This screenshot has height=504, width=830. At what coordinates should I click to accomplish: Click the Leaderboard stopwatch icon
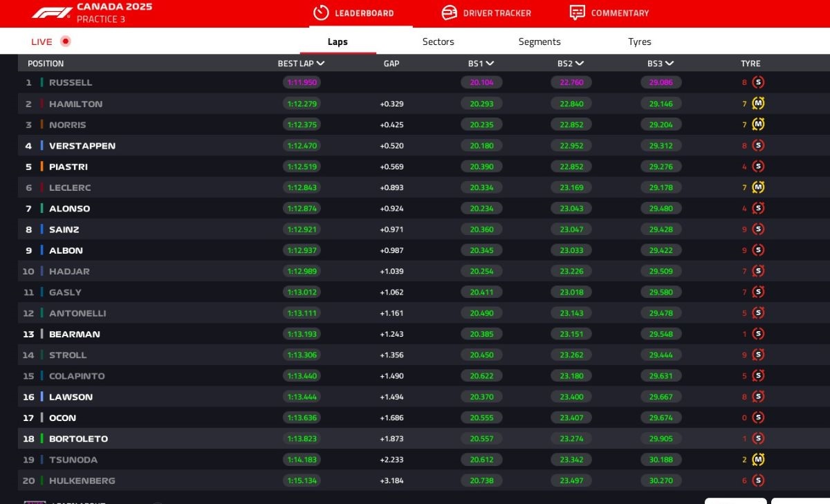click(321, 12)
